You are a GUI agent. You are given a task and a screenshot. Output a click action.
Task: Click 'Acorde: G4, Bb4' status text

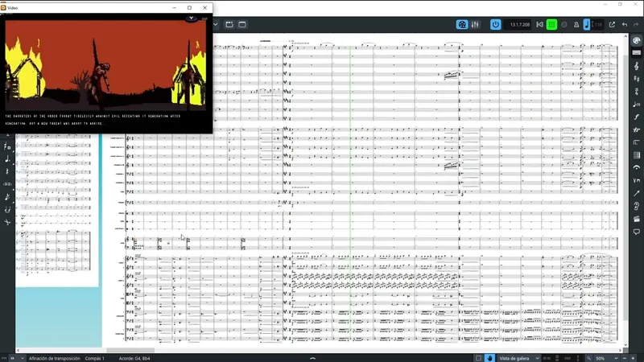point(134,358)
